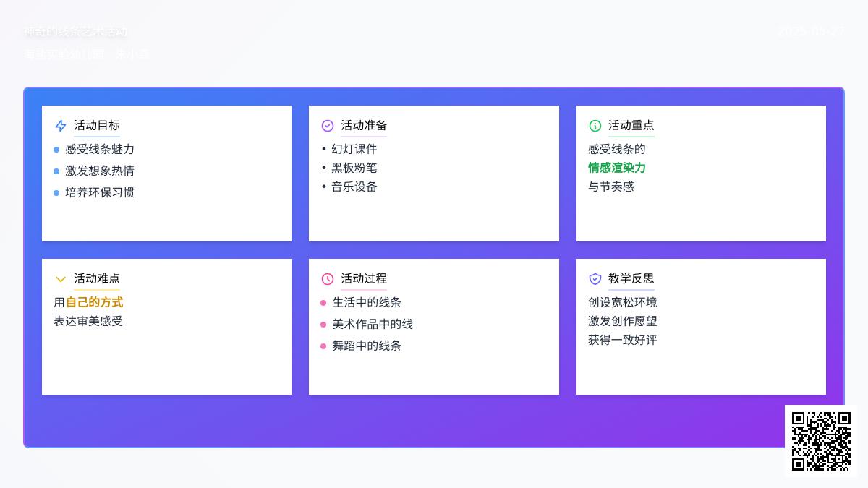Click the green info icon beside 活动重点
The width and height of the screenshot is (868, 488).
click(595, 126)
